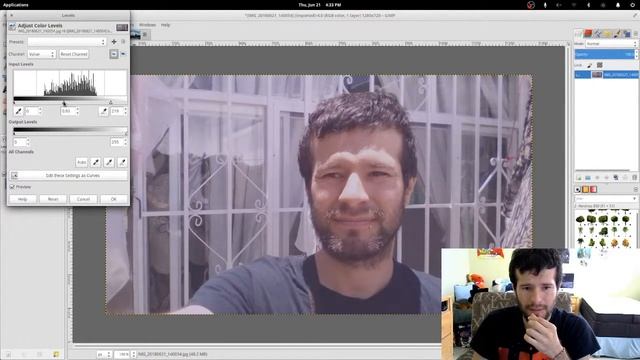Select the All Channels white point eyedropper
This screenshot has height=360, width=640.
point(122,162)
